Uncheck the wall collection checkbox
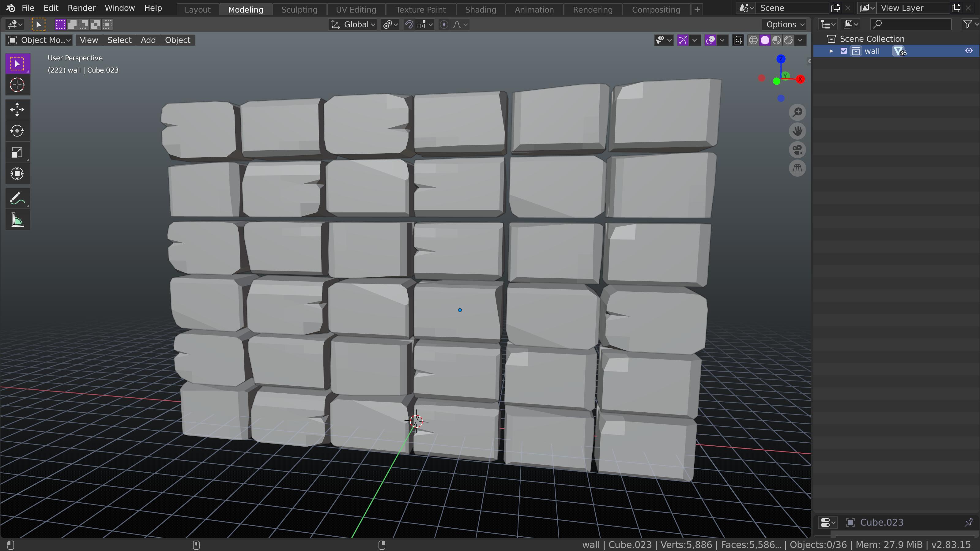The image size is (980, 551). click(843, 51)
